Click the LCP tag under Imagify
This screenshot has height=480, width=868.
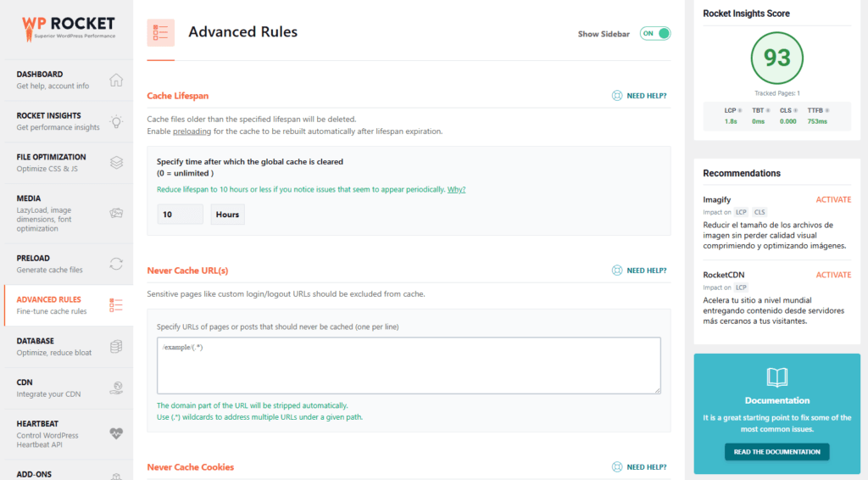pyautogui.click(x=741, y=212)
